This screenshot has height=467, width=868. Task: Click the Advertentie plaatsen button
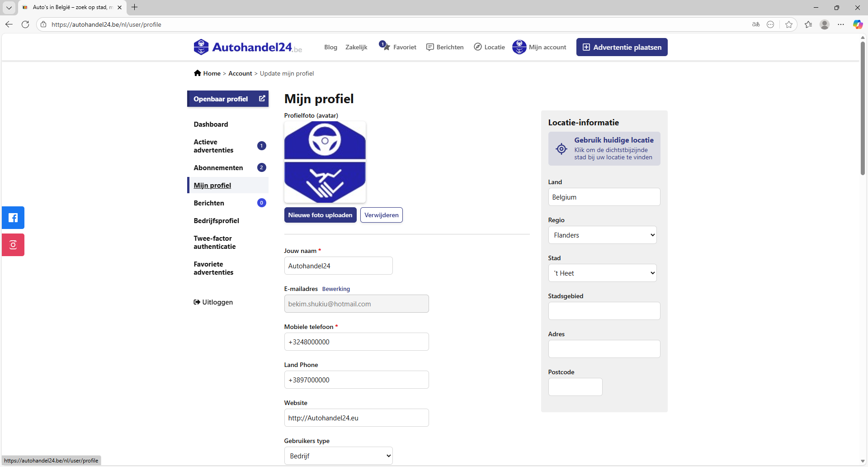(x=622, y=47)
